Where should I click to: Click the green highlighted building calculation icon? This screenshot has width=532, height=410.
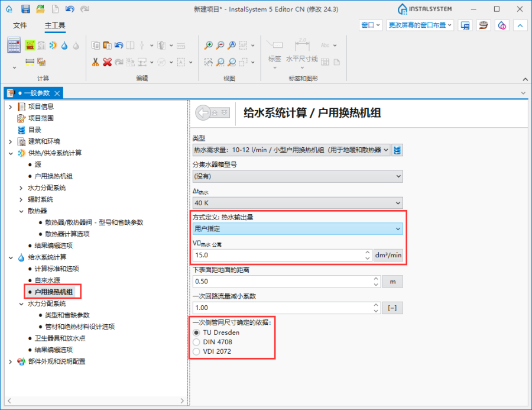30,45
